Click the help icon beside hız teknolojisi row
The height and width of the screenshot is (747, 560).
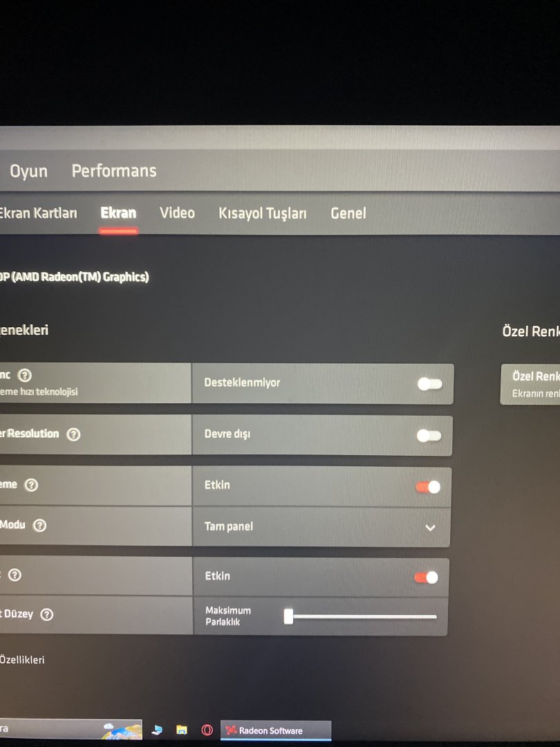tap(24, 376)
